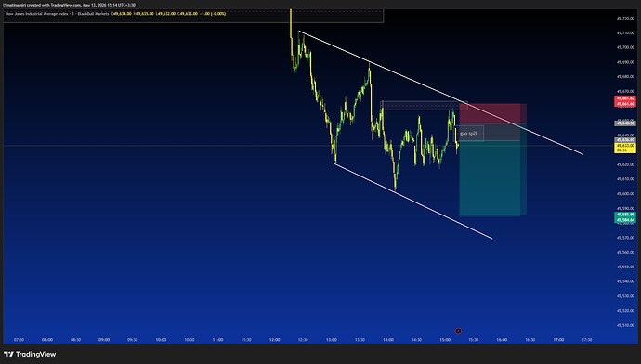
Task: Click the red stop price label 49,661.82
Action: click(625, 98)
